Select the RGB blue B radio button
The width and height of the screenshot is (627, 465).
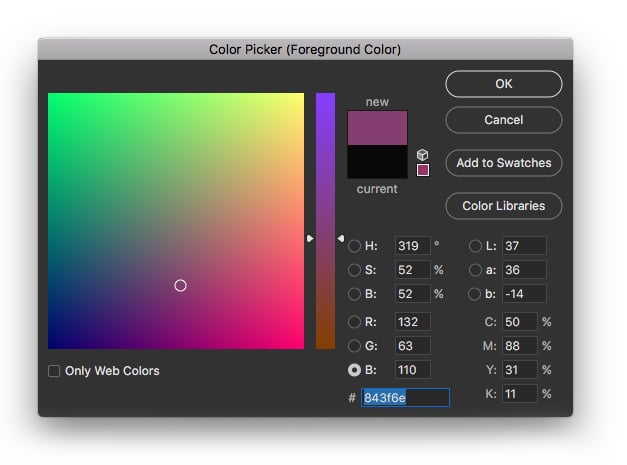pos(354,370)
